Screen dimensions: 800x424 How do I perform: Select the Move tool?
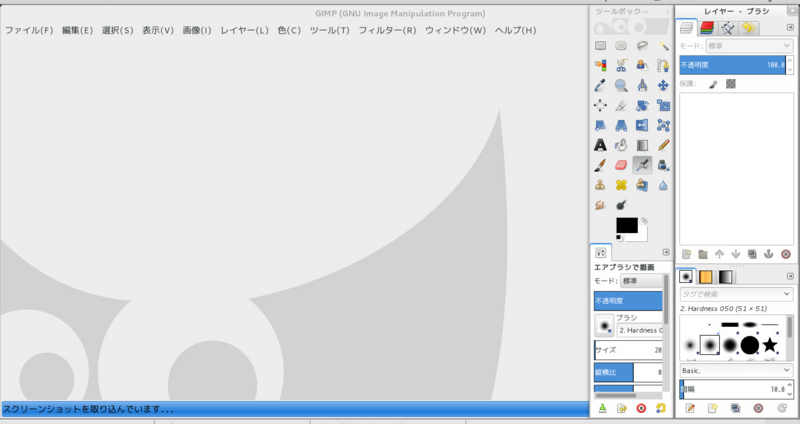click(x=663, y=85)
